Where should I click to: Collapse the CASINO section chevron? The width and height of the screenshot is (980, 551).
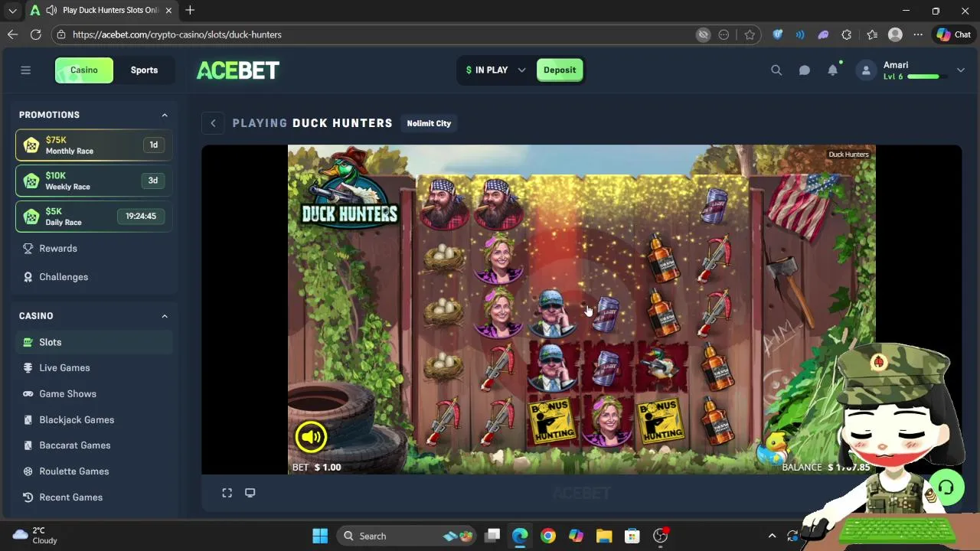[x=165, y=316]
